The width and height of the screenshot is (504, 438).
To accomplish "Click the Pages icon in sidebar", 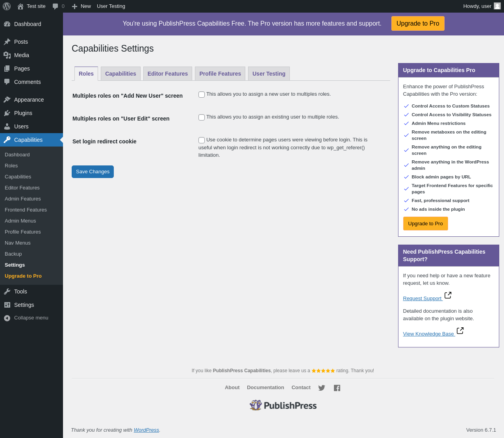I will tap(7, 69).
